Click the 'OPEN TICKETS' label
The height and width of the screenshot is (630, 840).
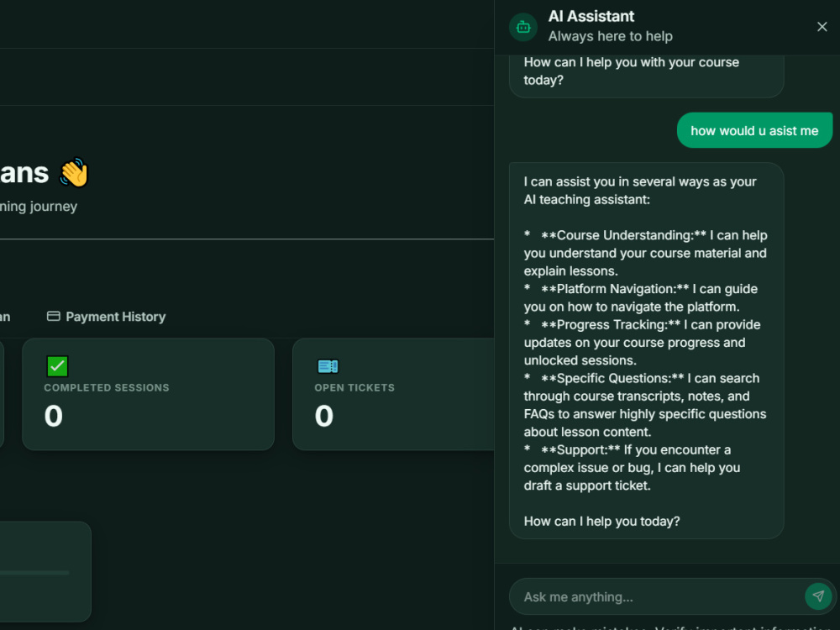[x=354, y=387]
